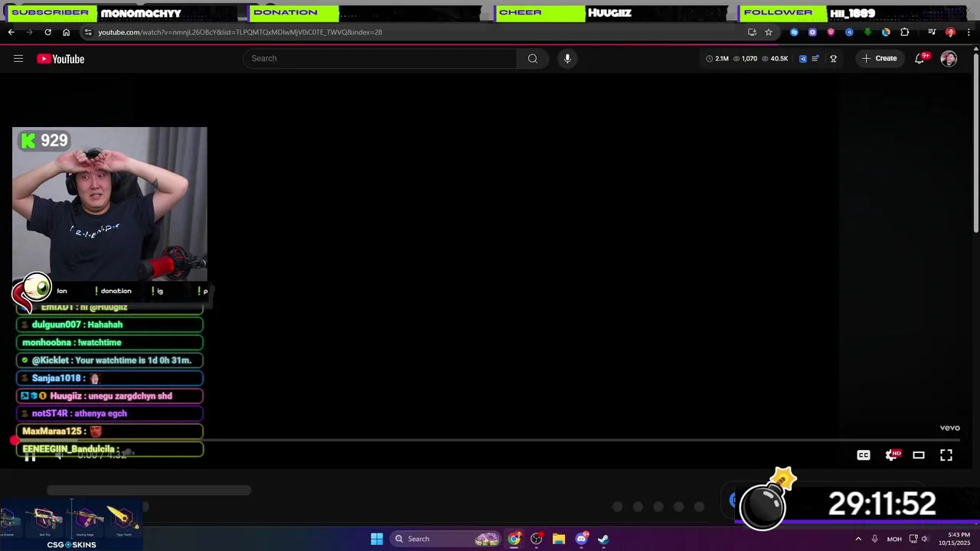
Task: Open the Windows Start menu
Action: click(x=377, y=539)
